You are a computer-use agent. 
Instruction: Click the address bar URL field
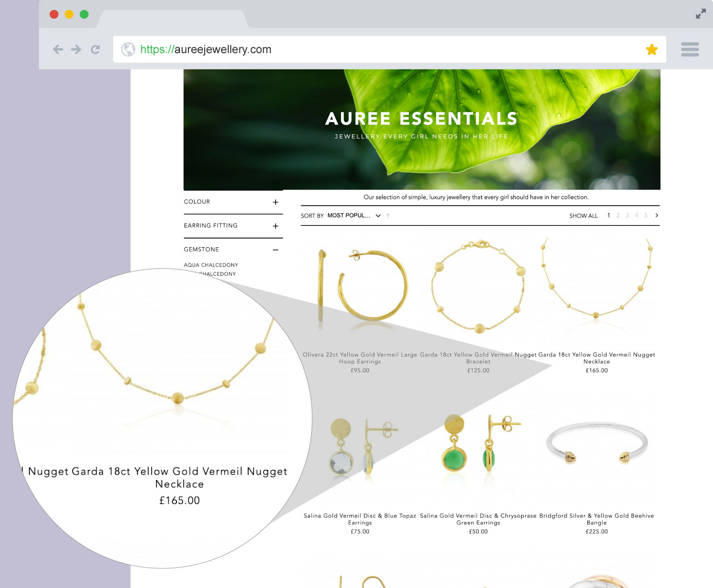pos(390,49)
